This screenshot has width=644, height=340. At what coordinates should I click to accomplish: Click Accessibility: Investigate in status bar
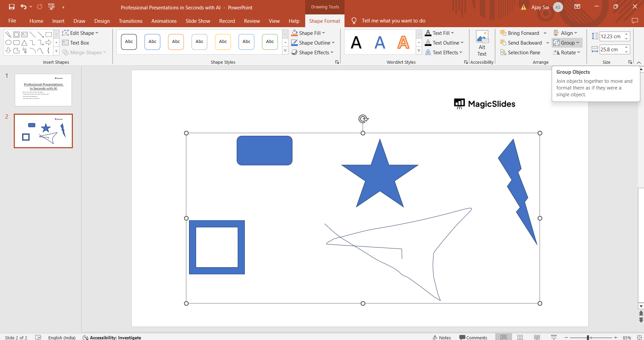[x=112, y=337]
